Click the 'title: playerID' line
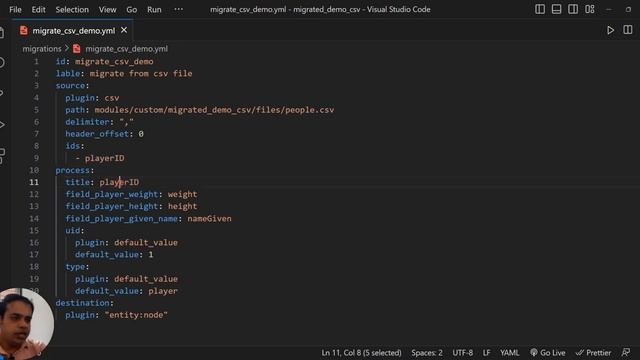Viewport: 640px width, 360px height. point(102,182)
